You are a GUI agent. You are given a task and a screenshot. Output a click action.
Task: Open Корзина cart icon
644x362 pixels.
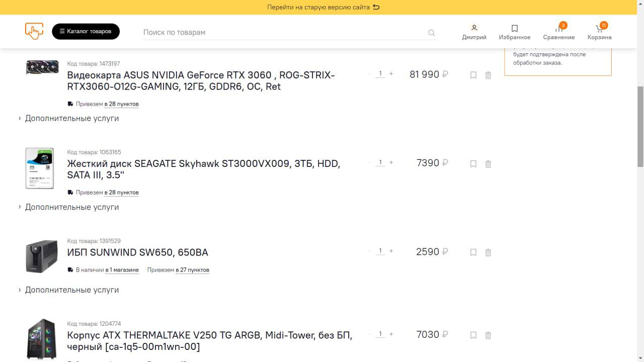pyautogui.click(x=599, y=32)
